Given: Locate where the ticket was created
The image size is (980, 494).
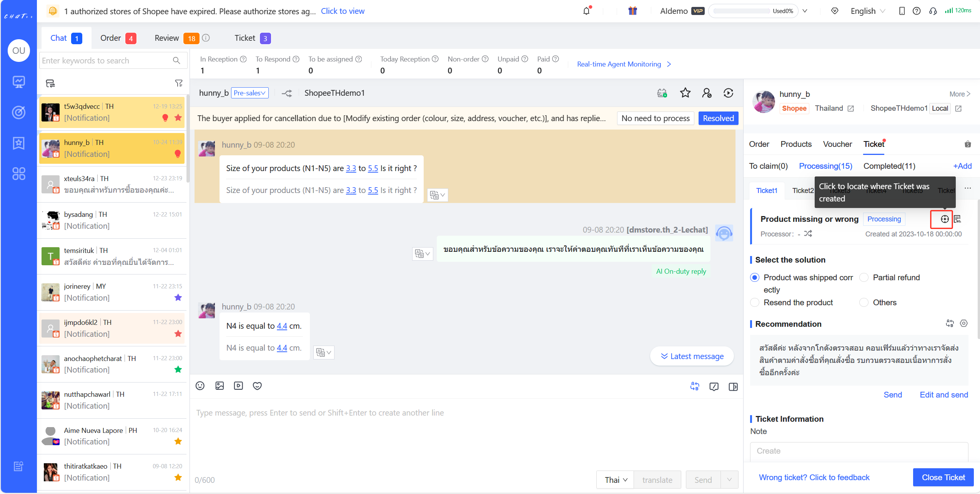Looking at the screenshot, I should [x=945, y=219].
